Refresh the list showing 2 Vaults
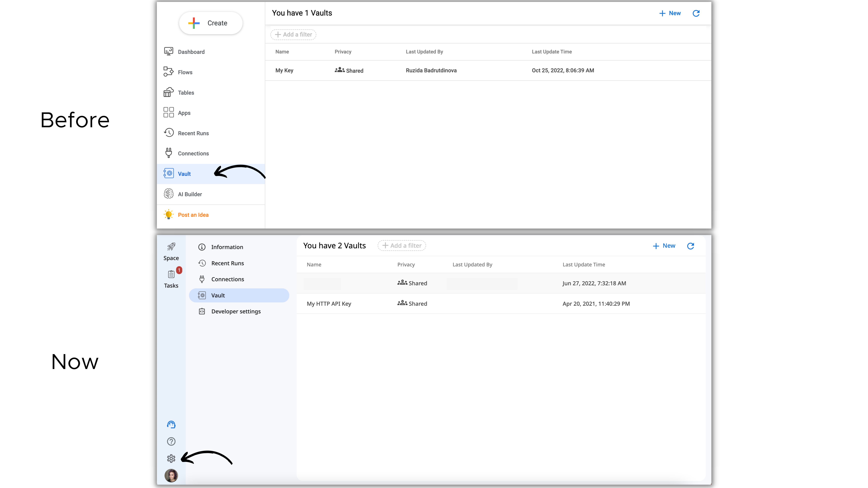This screenshot has width=868, height=488. point(690,246)
